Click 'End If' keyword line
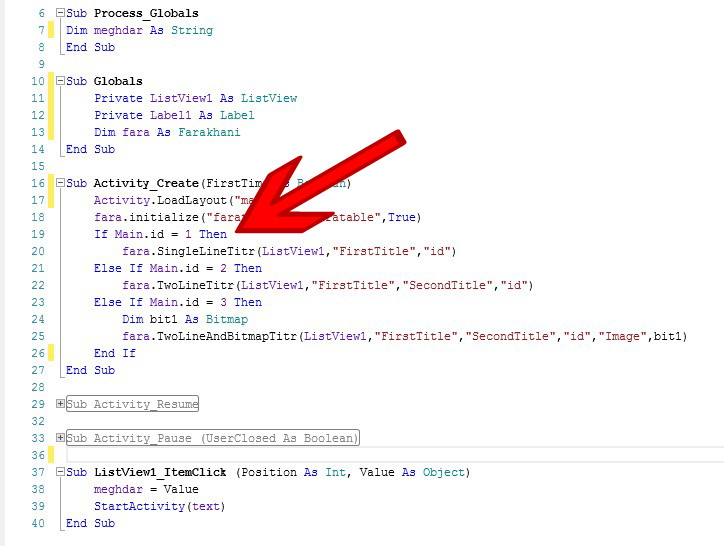 click(x=115, y=353)
